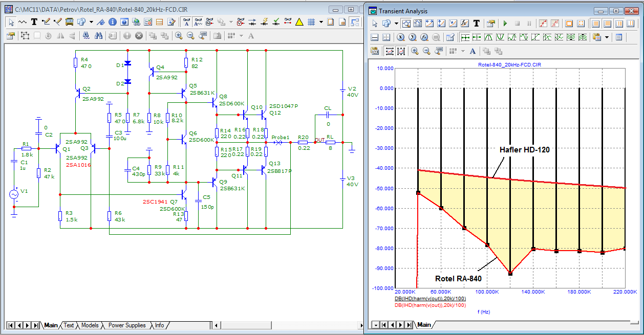Open the grid-dots dropdown in schematic second toolbar row
The height and width of the screenshot is (335, 644).
[242, 36]
